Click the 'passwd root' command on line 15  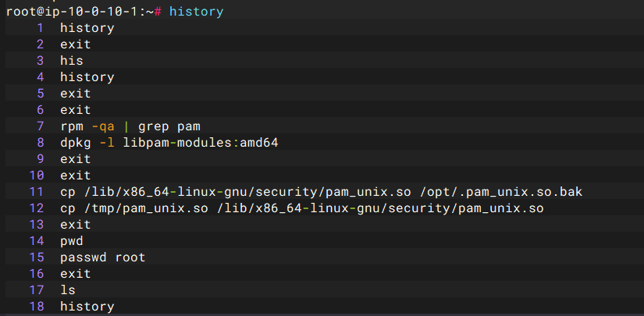pyautogui.click(x=102, y=257)
